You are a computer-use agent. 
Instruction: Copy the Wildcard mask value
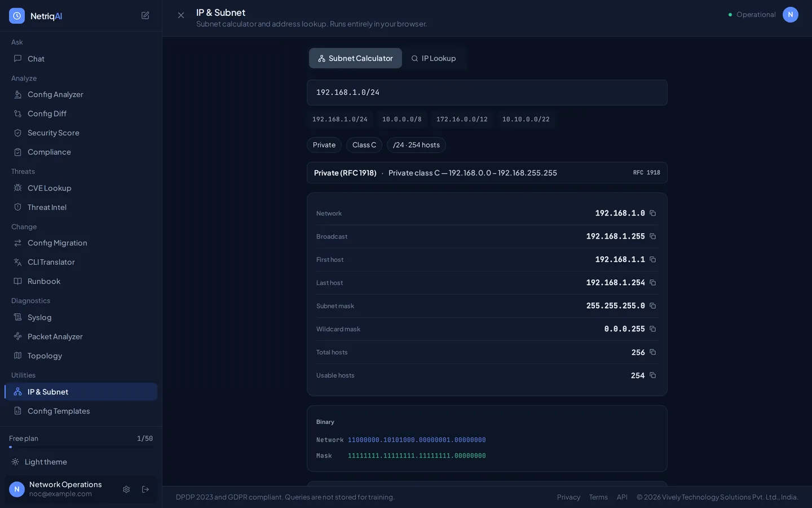[652, 329]
